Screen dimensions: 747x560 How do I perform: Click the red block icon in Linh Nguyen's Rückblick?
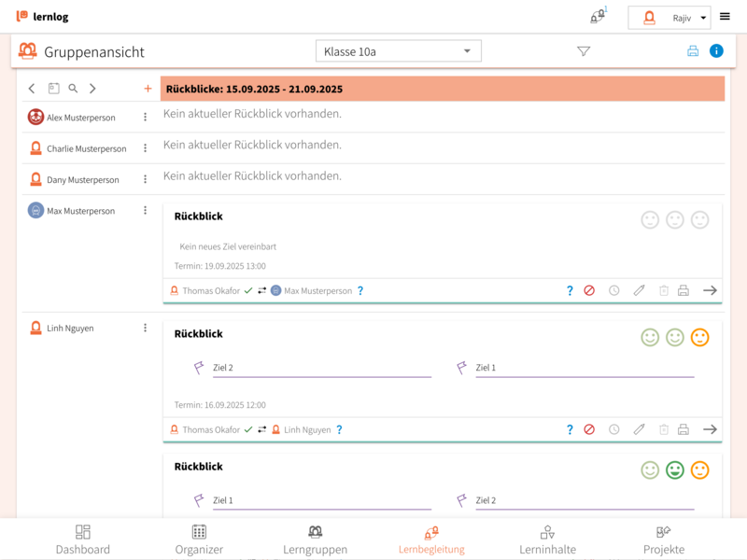(589, 429)
